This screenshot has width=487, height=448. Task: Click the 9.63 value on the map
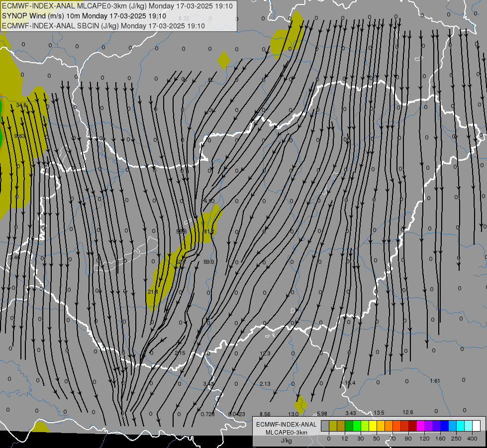pyautogui.click(x=20, y=136)
